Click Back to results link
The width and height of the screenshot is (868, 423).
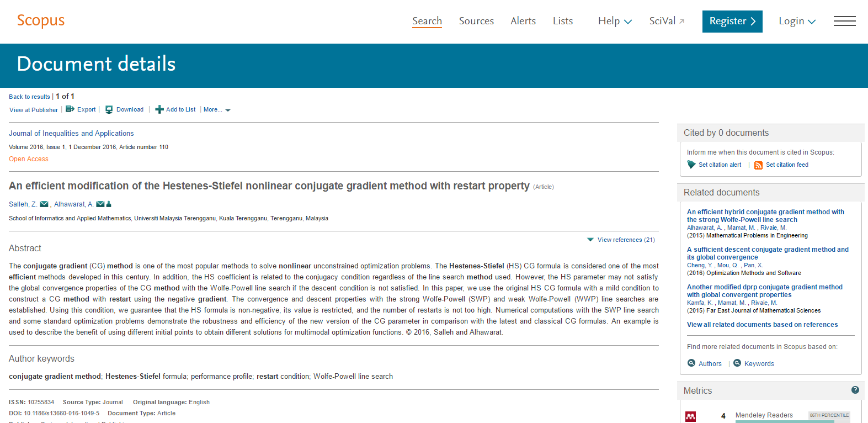tap(29, 97)
